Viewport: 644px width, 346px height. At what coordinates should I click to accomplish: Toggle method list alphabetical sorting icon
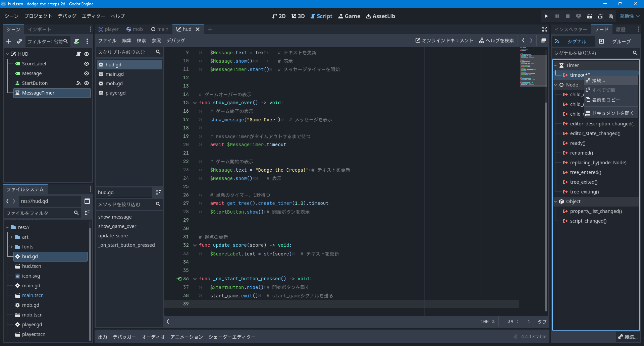(x=158, y=192)
